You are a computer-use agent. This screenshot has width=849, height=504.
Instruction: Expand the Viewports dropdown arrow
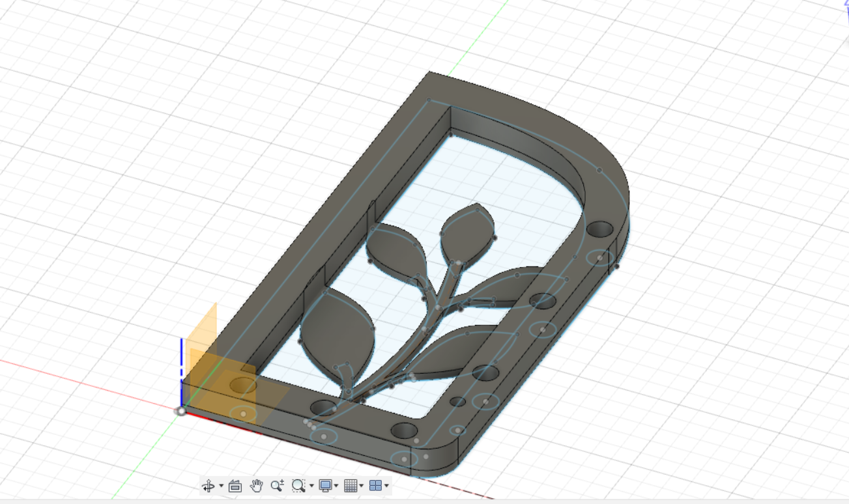pyautogui.click(x=386, y=486)
